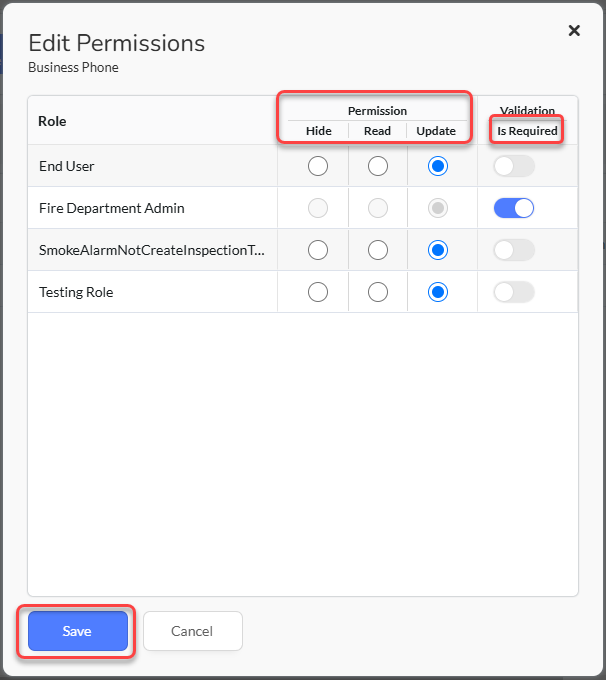Click the Save button
Viewport: 606px width, 680px height.
(x=78, y=631)
